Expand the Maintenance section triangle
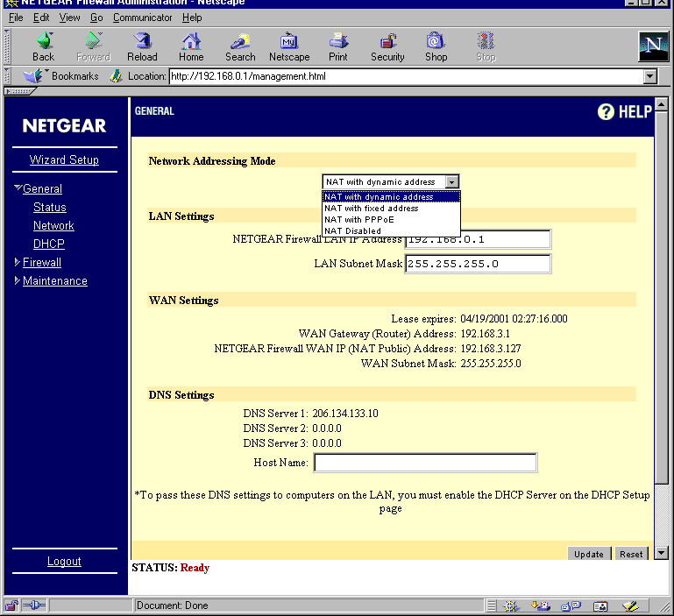 click(x=18, y=280)
